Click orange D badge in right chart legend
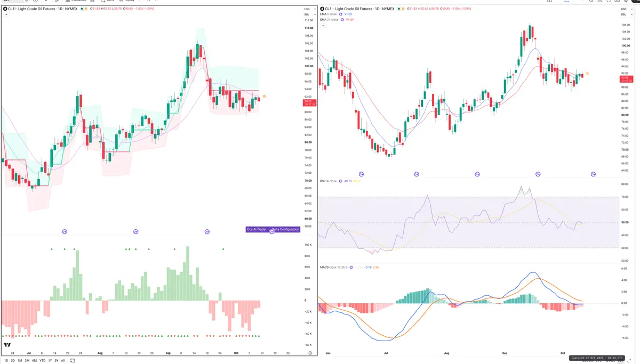640x364 pixels. (x=403, y=9)
